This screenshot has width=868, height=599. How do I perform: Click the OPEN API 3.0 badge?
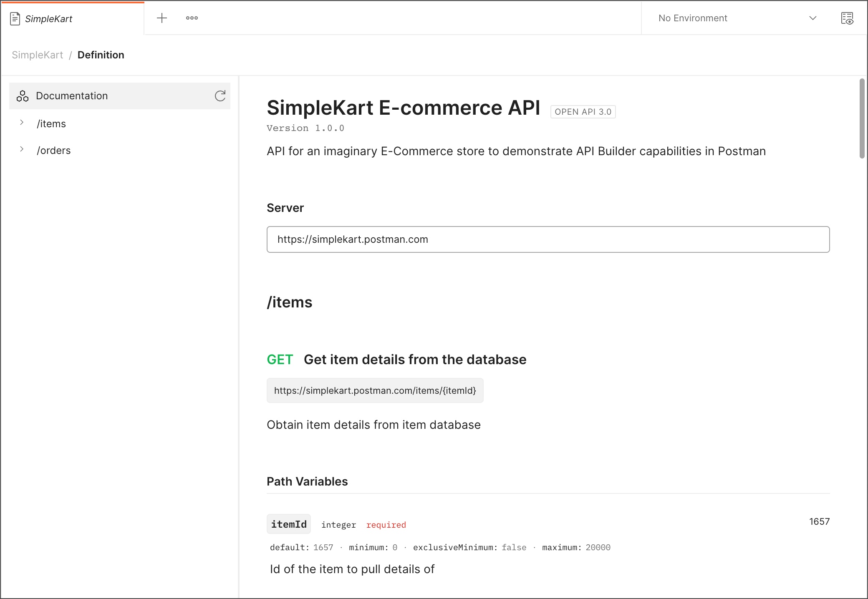pyautogui.click(x=583, y=111)
